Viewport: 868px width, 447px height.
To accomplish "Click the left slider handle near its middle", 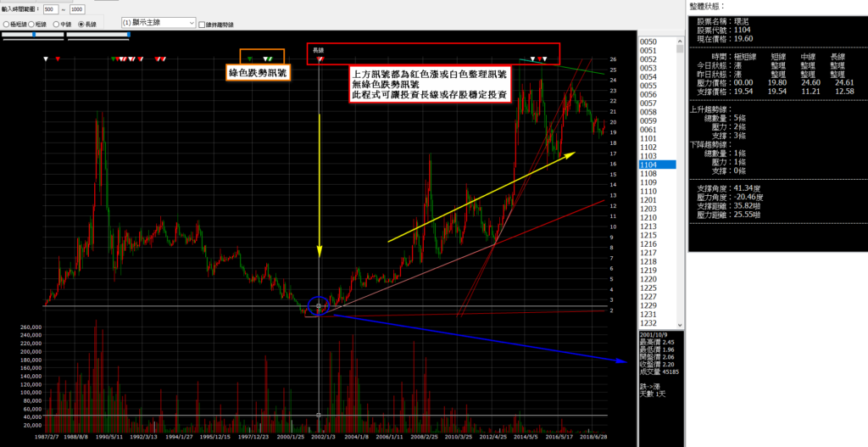I will coord(34,34).
